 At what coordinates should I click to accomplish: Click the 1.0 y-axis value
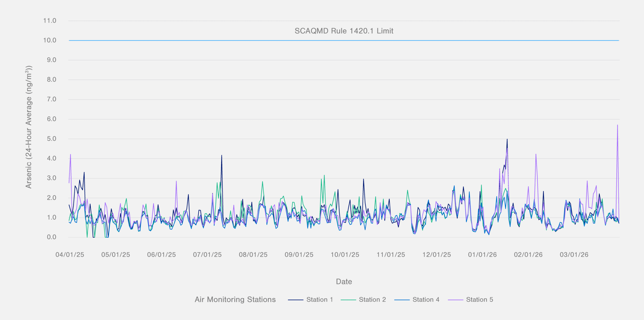[x=51, y=217]
